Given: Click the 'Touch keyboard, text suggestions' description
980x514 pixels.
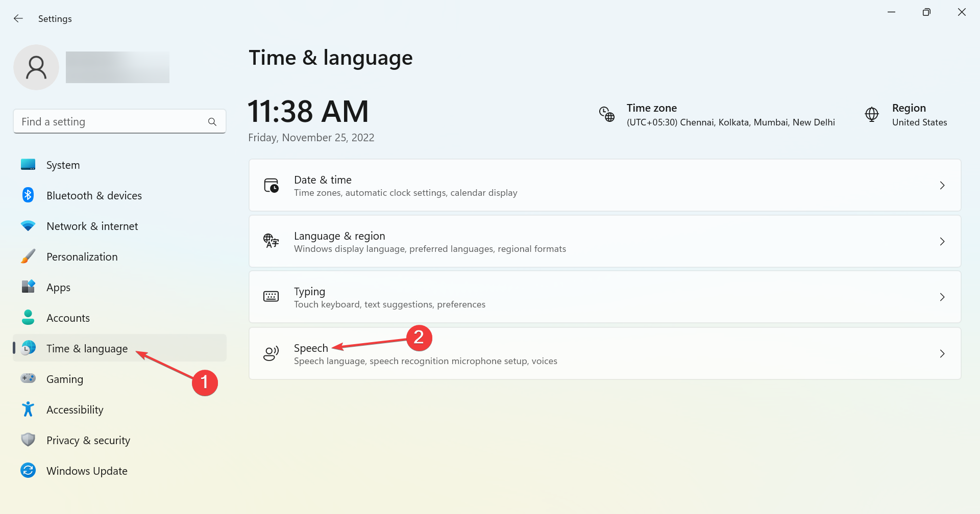Looking at the screenshot, I should 389,304.
